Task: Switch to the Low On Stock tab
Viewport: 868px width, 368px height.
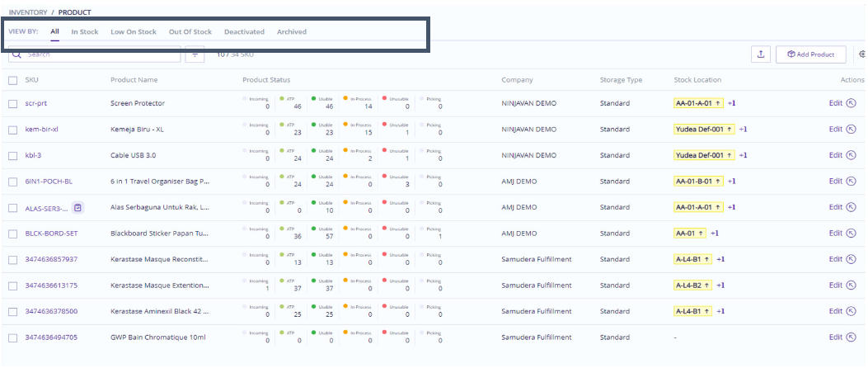Action: pos(134,31)
